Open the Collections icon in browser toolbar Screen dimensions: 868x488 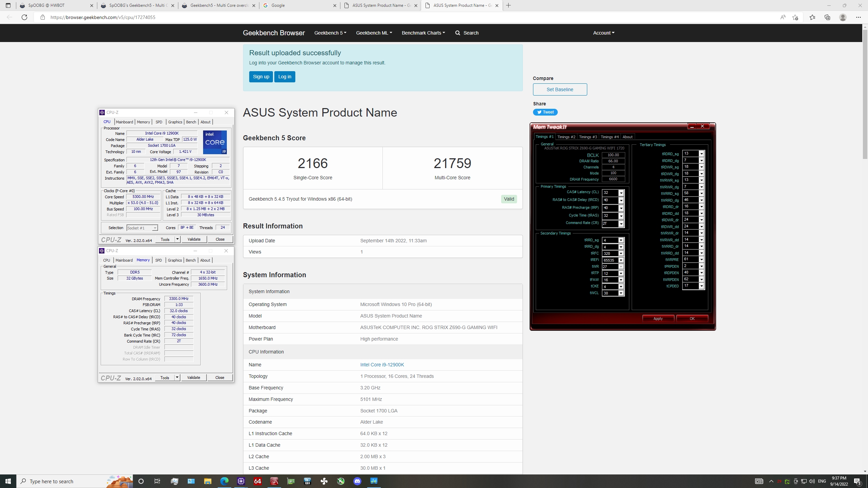pyautogui.click(x=827, y=17)
